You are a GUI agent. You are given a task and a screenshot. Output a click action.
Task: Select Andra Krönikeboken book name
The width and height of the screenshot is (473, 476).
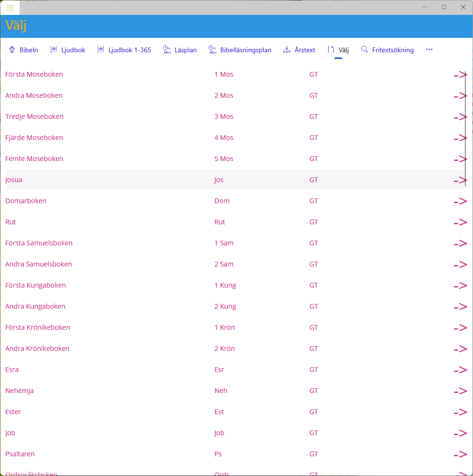(x=37, y=348)
